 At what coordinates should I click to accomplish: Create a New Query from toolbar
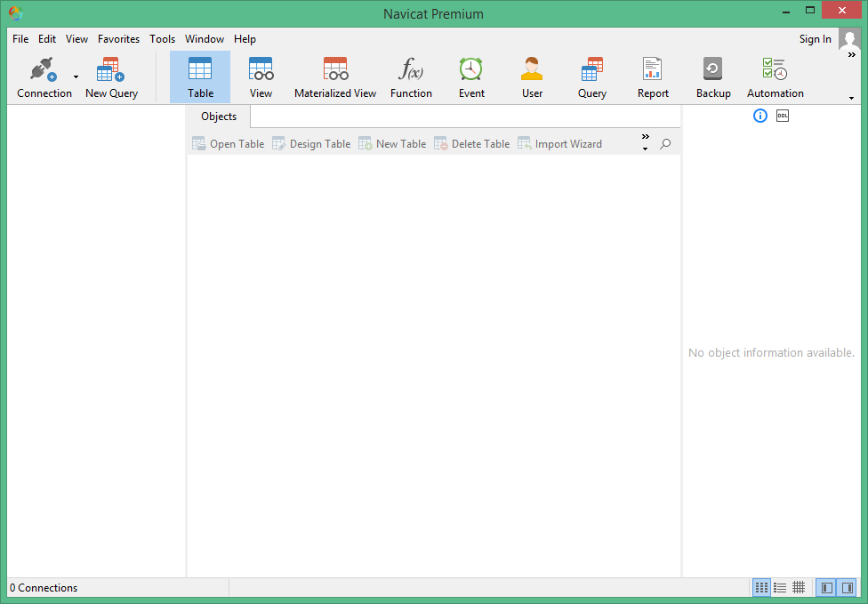[x=111, y=77]
